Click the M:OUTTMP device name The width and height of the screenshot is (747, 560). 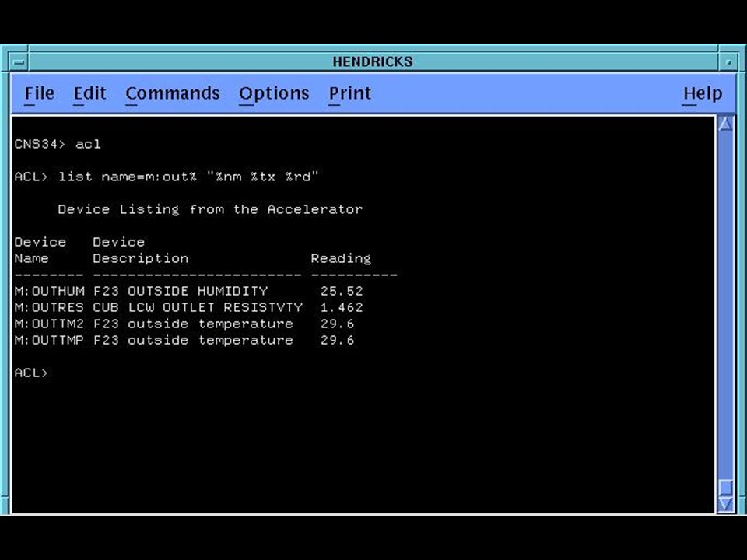(x=49, y=340)
